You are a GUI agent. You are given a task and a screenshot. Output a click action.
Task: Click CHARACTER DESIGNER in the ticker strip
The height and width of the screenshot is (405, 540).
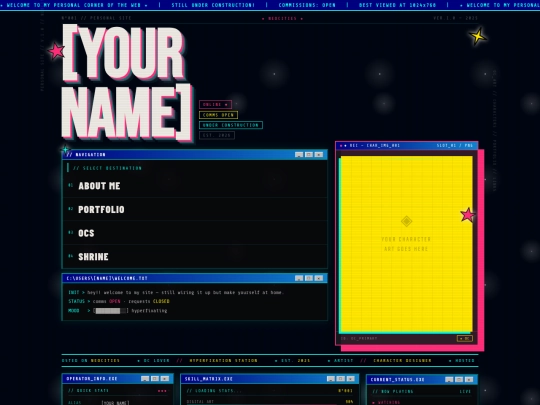402,361
